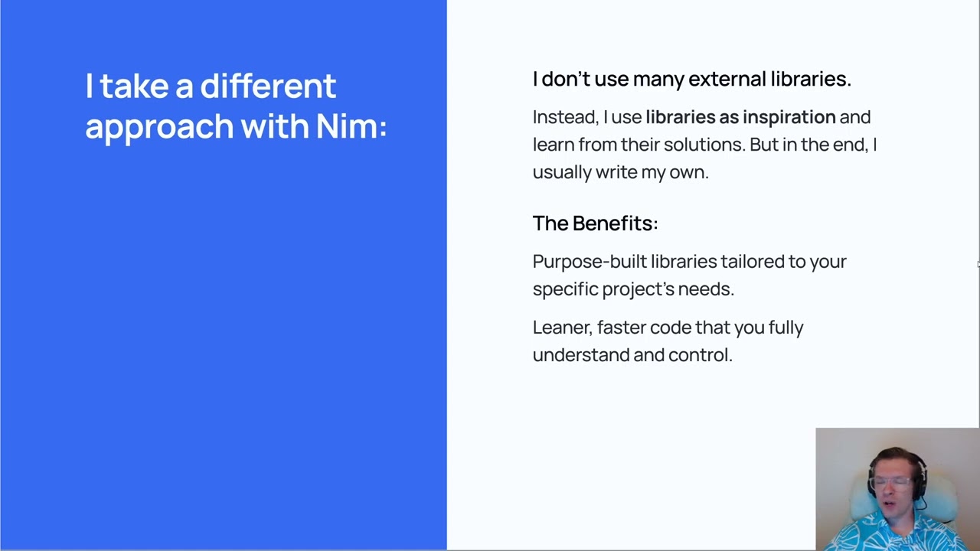Screen dimensions: 980x551
Task: Click the bold phrase "libraries as inspiration"
Action: point(740,117)
